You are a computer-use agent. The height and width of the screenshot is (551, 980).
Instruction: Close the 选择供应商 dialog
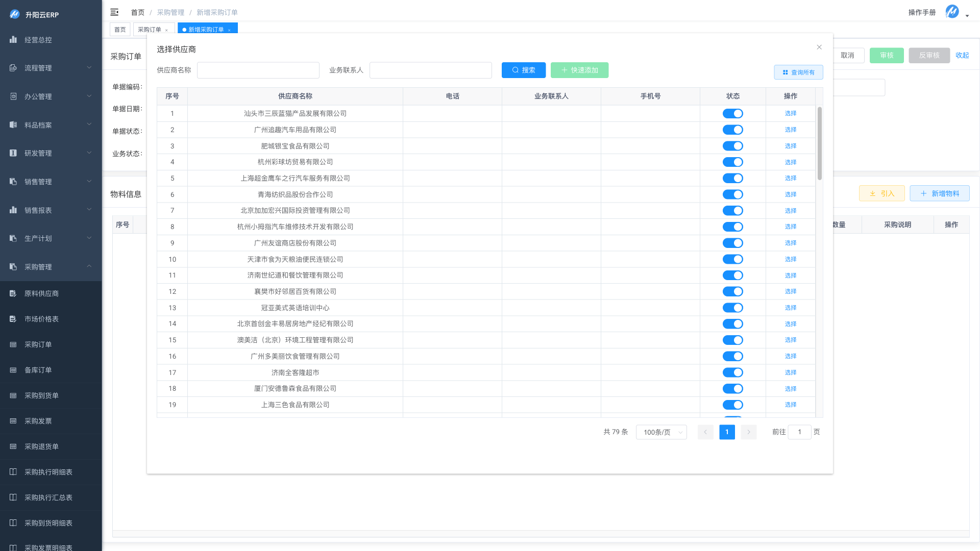[x=819, y=47]
